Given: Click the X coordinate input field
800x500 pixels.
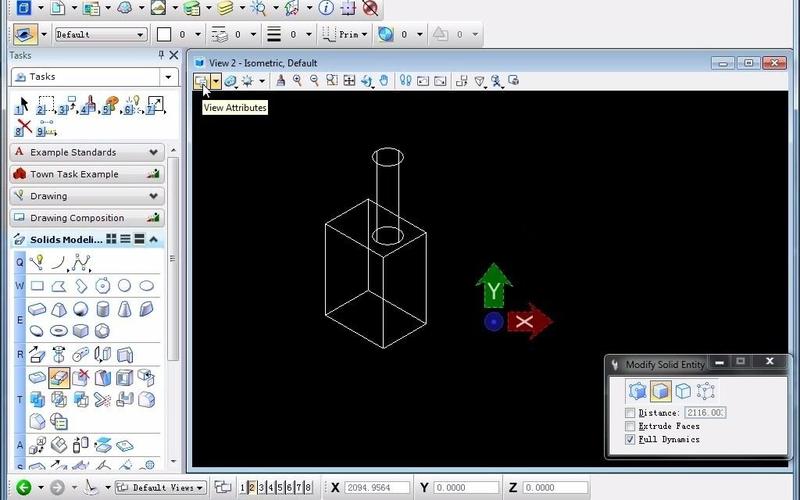Looking at the screenshot, I should [376, 488].
